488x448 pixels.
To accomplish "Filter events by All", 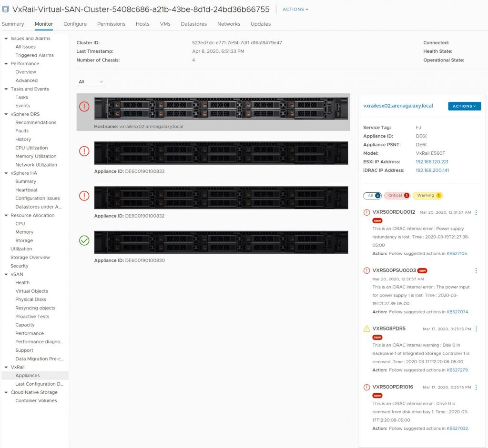I will pyautogui.click(x=372, y=196).
